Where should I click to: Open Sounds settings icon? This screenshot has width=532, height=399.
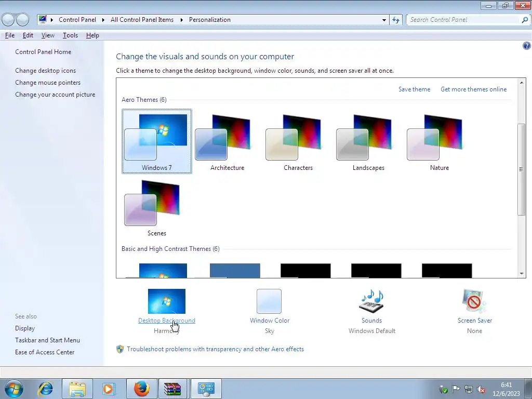371,301
